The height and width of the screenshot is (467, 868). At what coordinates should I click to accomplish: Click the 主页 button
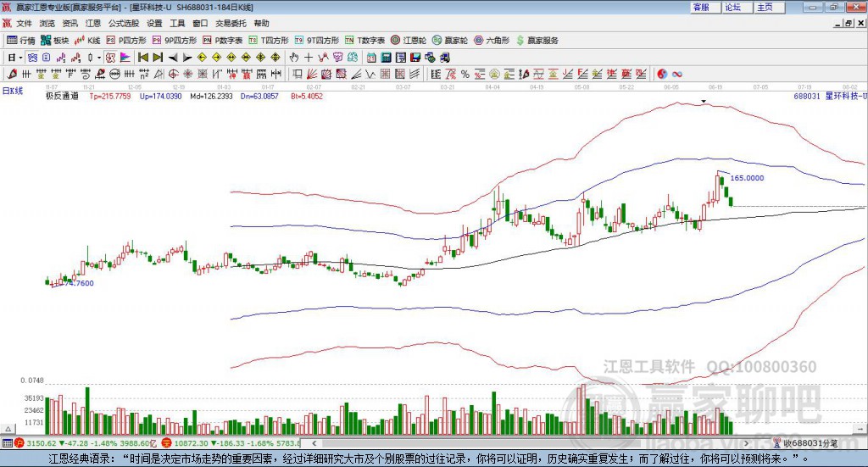tap(769, 7)
